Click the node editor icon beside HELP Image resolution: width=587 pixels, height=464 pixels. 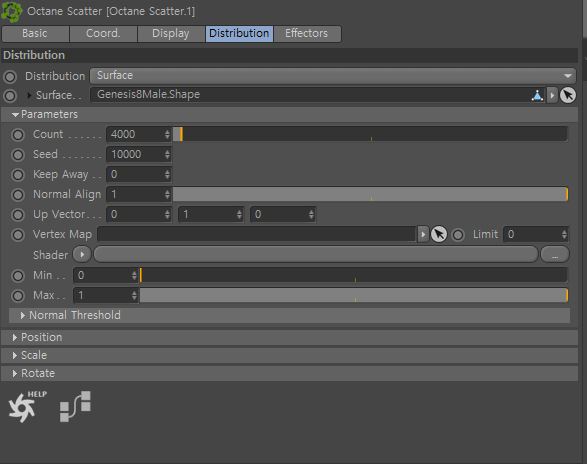75,406
